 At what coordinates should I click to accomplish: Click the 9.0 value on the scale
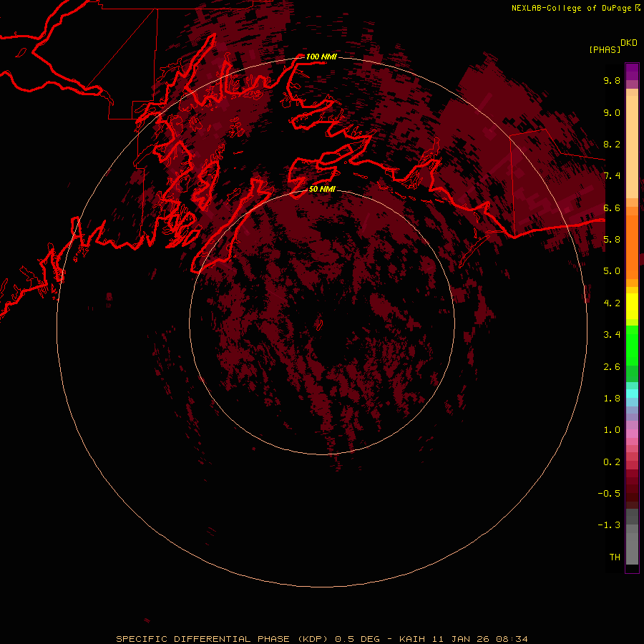612,112
